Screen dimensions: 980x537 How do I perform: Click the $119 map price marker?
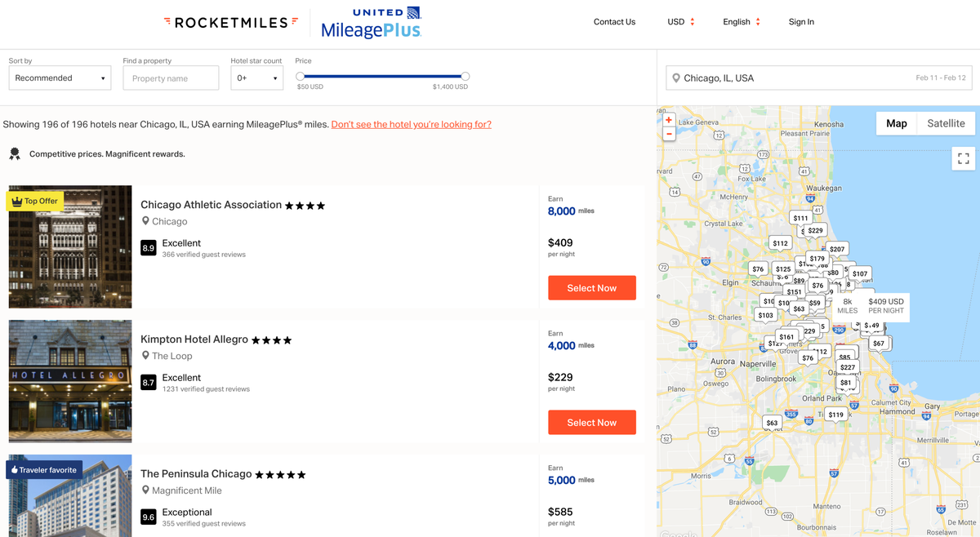(x=835, y=415)
